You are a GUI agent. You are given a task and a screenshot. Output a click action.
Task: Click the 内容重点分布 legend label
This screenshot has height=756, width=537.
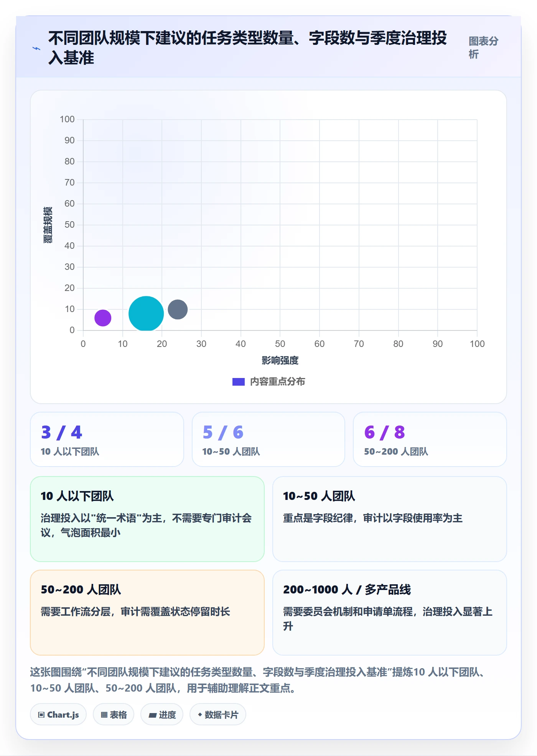[278, 382]
